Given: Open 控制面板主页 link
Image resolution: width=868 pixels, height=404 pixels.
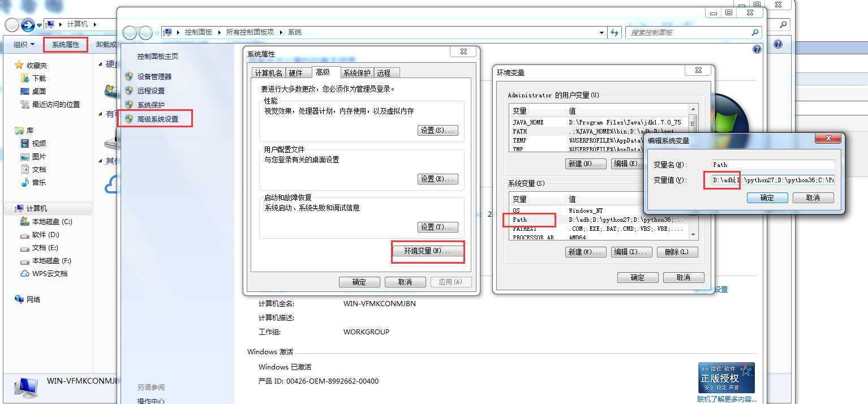Looking at the screenshot, I should tap(158, 56).
